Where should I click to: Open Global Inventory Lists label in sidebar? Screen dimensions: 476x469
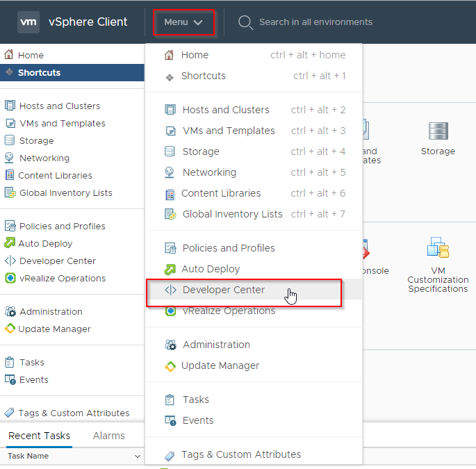point(65,192)
